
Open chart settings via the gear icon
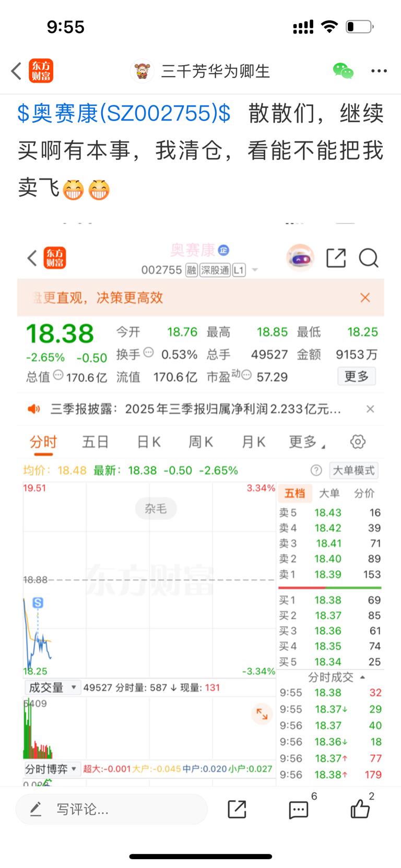(x=358, y=442)
